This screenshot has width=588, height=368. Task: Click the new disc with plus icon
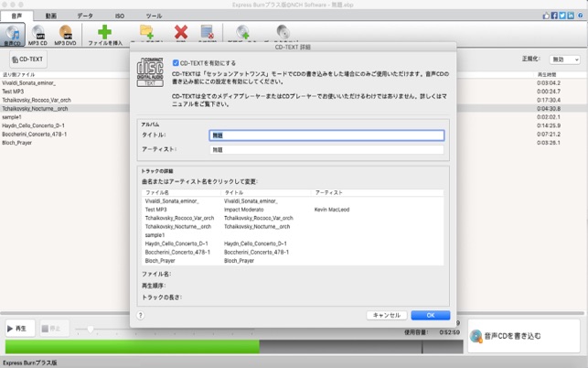pos(242,32)
